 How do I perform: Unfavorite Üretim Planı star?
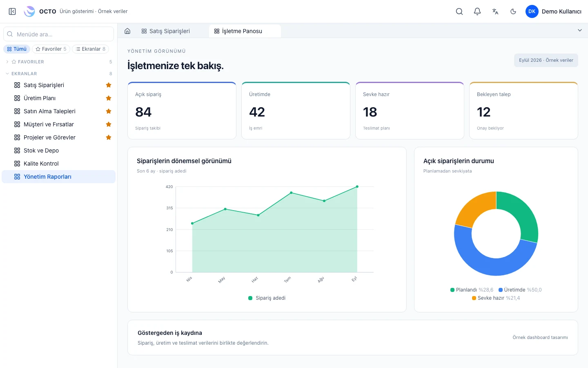pyautogui.click(x=109, y=98)
